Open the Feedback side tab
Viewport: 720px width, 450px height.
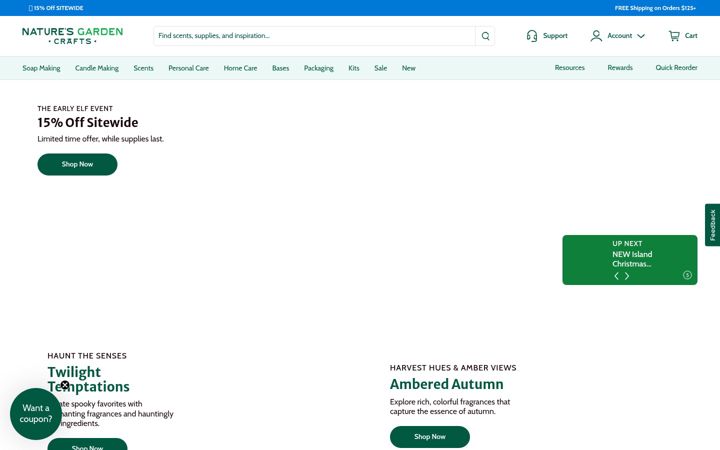[x=713, y=225]
